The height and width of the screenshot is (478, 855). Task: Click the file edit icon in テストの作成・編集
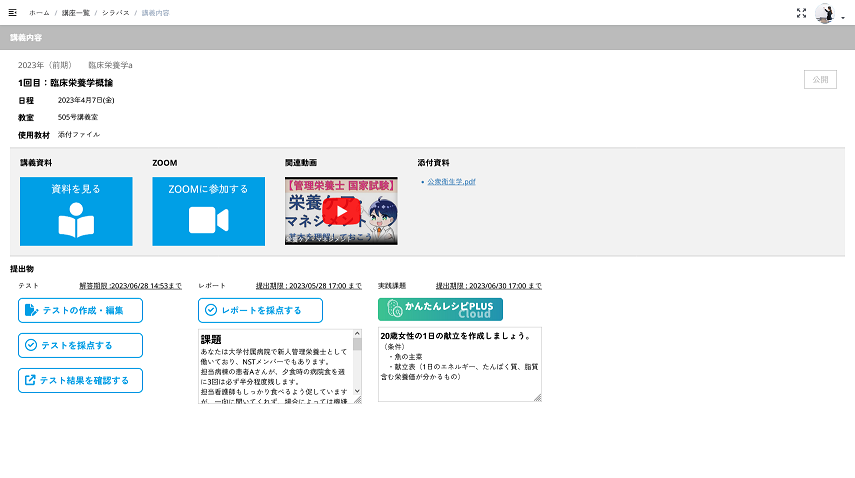(x=31, y=310)
